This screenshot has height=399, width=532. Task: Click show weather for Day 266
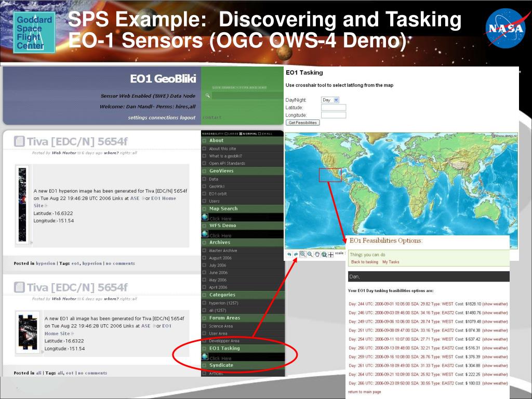[495, 383]
